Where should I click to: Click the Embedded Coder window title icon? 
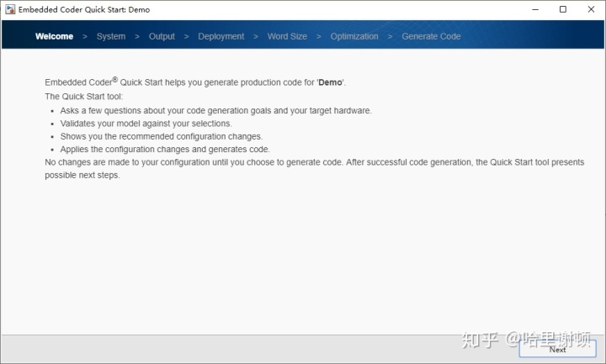[10, 9]
